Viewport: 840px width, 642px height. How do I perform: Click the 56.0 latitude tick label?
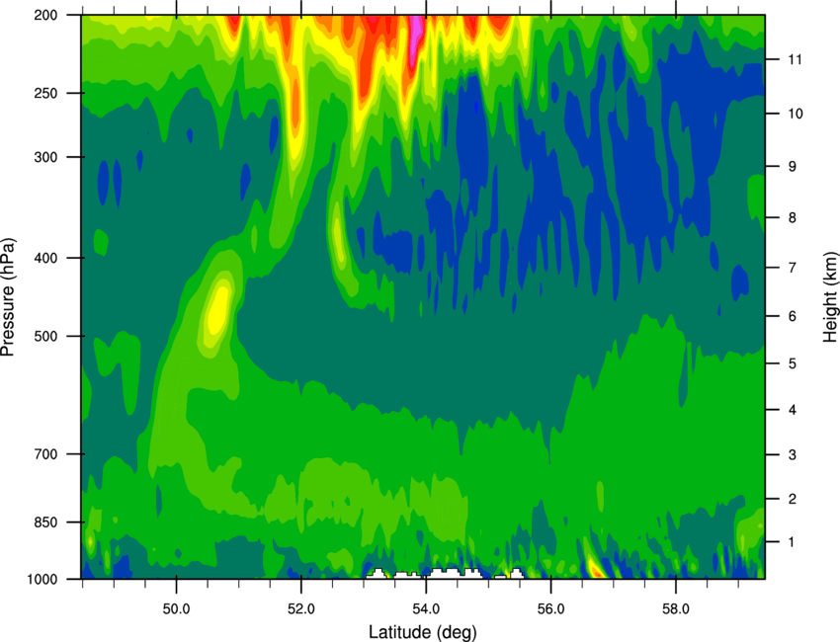click(550, 609)
